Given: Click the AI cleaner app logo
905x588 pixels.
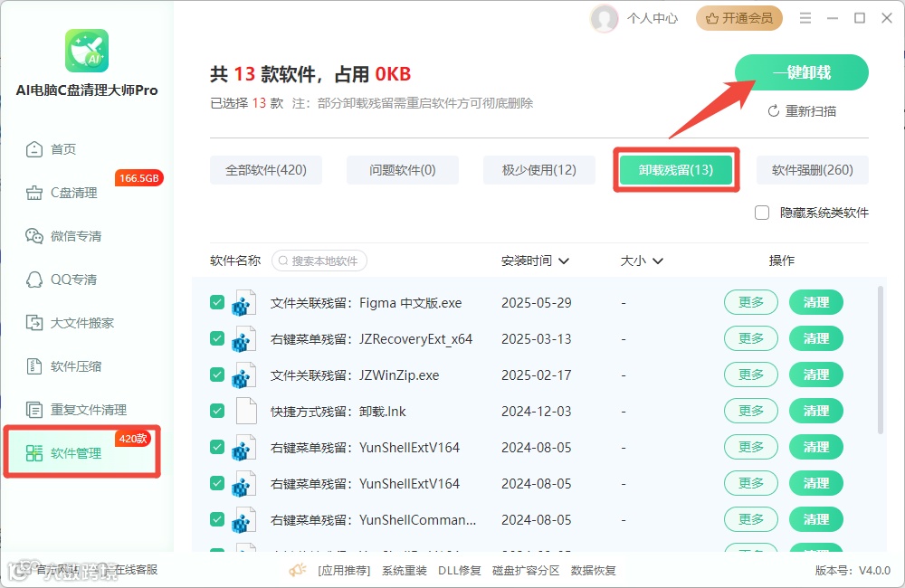Looking at the screenshot, I should (87, 51).
